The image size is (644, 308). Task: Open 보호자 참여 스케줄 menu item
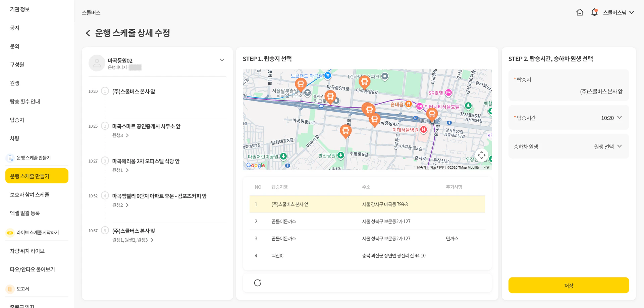point(30,195)
